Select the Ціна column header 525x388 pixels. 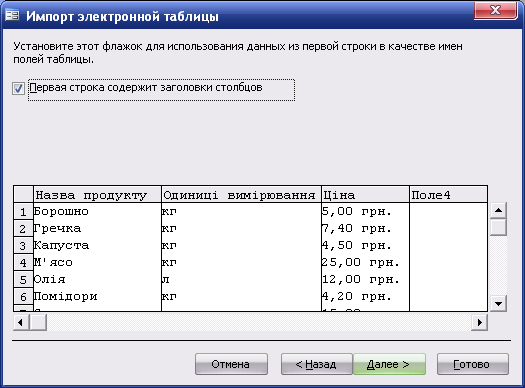[x=365, y=195]
